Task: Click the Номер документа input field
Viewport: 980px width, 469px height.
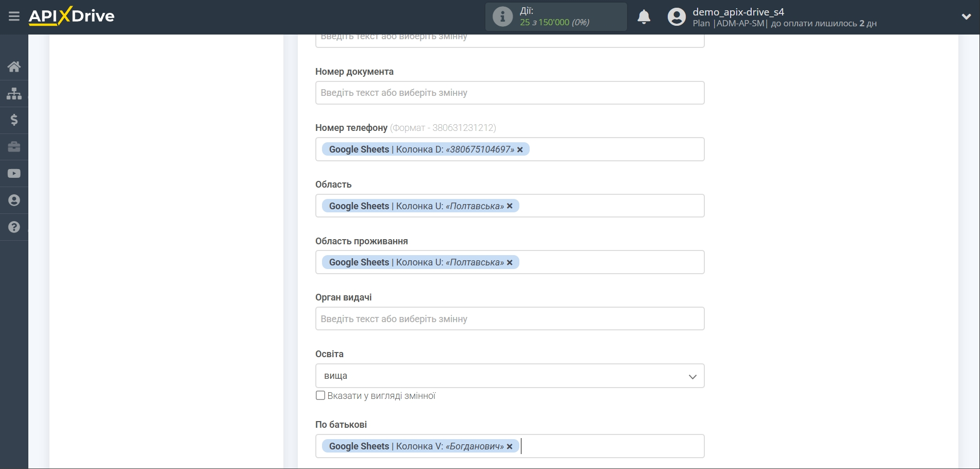Action: 509,93
